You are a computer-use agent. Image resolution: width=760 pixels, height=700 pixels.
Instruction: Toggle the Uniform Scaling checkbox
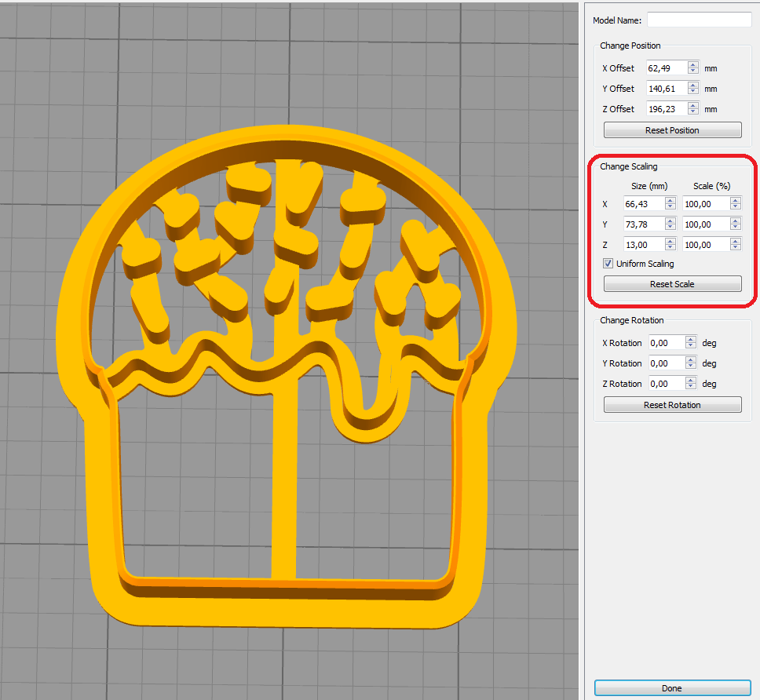pos(608,264)
